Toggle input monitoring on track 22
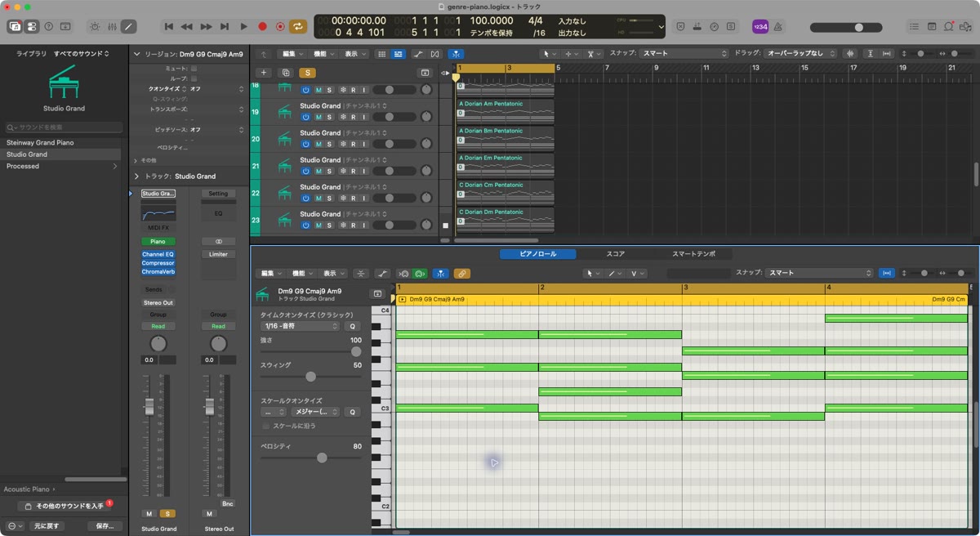The image size is (980, 536). pos(363,198)
